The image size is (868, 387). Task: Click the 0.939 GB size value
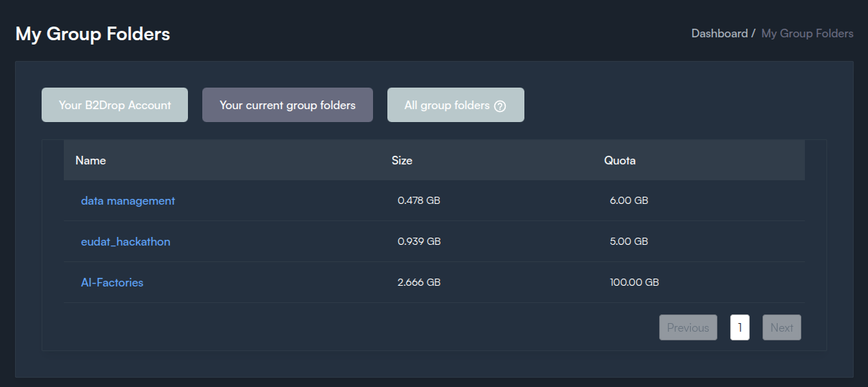coord(419,242)
